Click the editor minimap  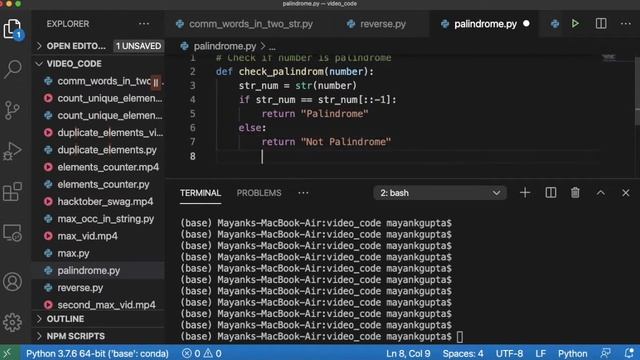click(x=609, y=57)
